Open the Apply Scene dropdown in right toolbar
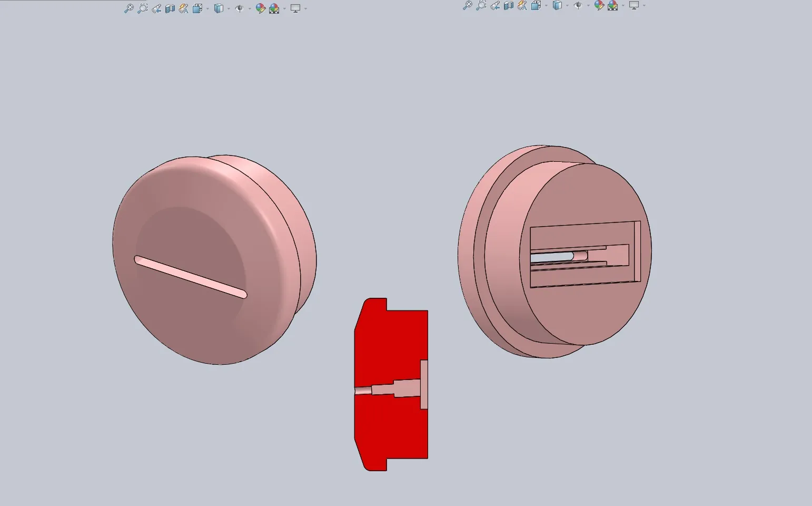The image size is (812, 506). tap(623, 6)
